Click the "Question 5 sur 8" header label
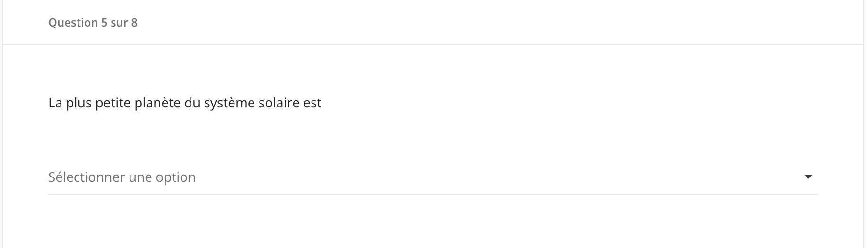Screen dimensions: 868x248 [x=93, y=23]
